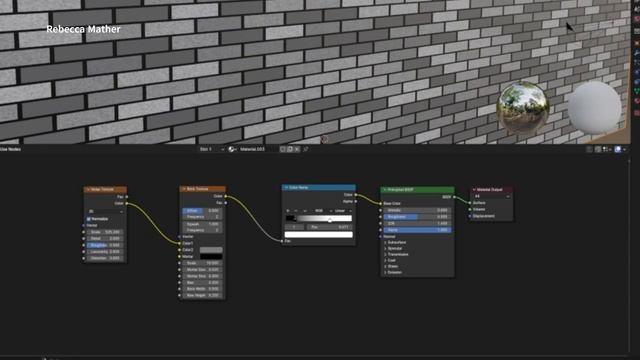The width and height of the screenshot is (640, 360).
Task: Collapse the Color Ramp node header
Action: [x=286, y=188]
